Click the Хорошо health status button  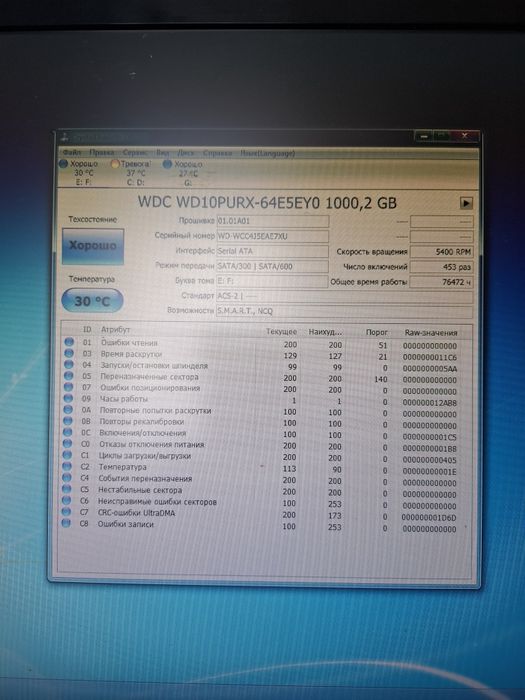point(92,246)
